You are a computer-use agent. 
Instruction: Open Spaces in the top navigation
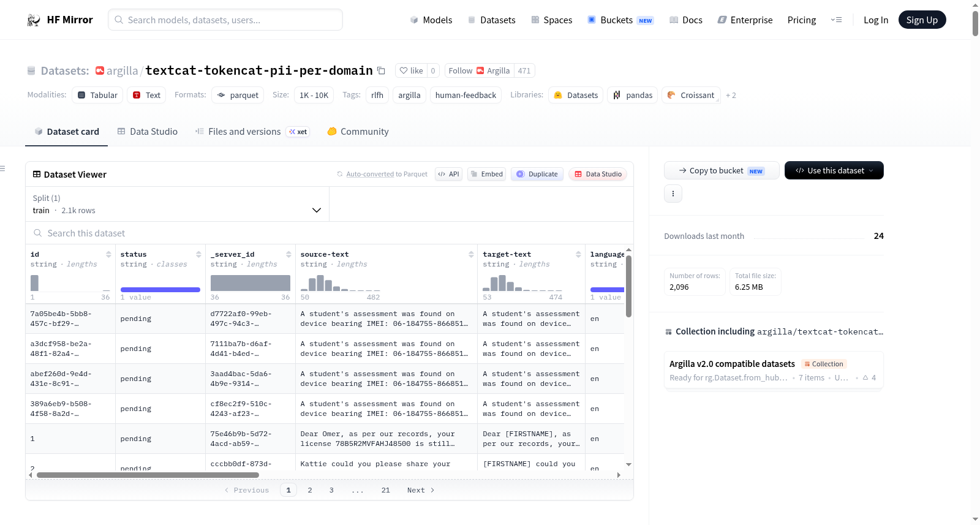tap(551, 20)
